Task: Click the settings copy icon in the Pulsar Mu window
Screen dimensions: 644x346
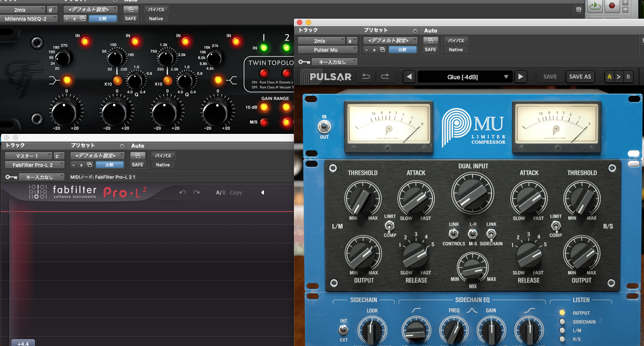Action: point(382,50)
